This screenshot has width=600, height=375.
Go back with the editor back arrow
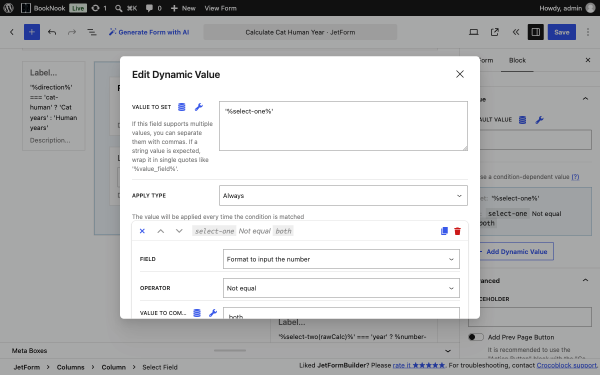click(x=12, y=32)
